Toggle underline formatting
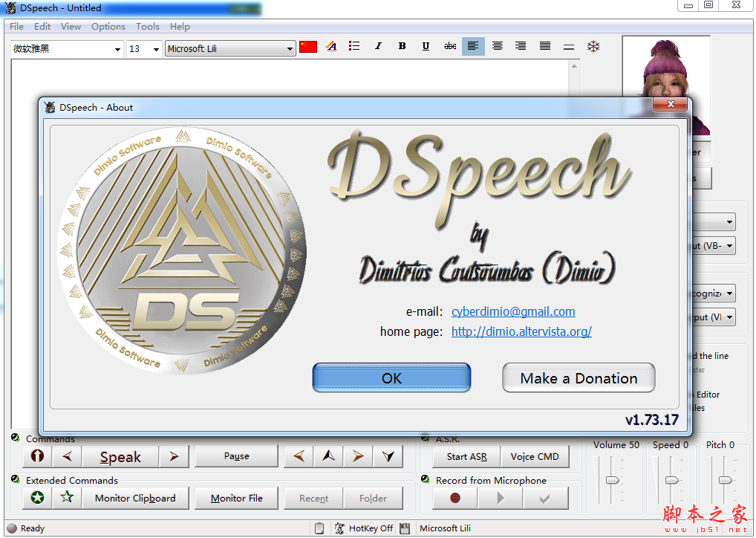This screenshot has width=756, height=538. [x=426, y=46]
